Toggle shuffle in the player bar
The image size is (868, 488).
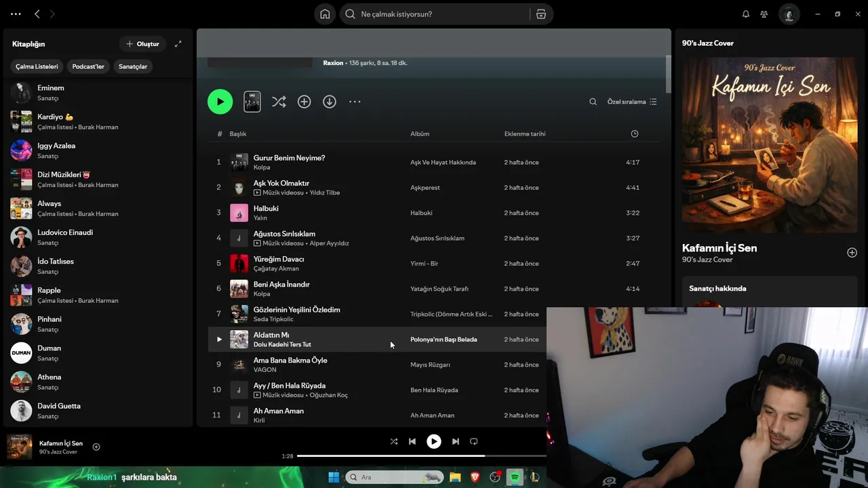pyautogui.click(x=394, y=441)
